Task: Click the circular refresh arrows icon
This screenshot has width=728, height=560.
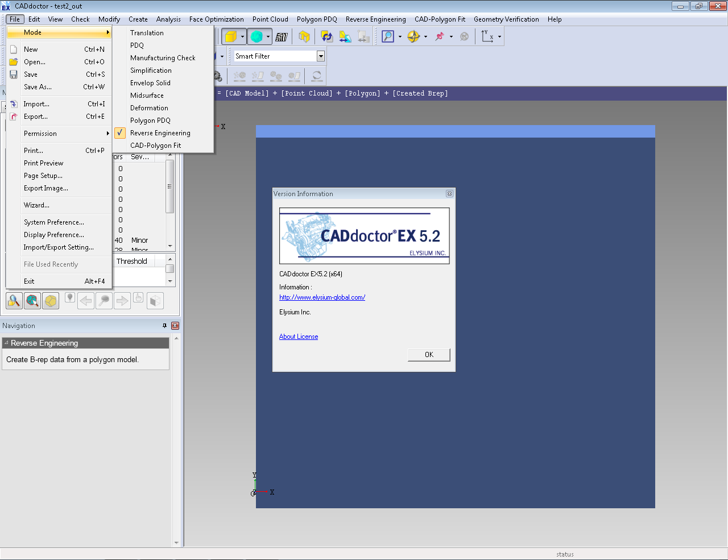Action: tap(317, 76)
